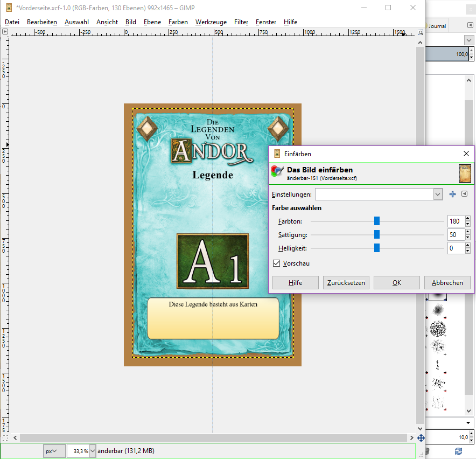Image resolution: width=476 pixels, height=459 pixels.
Task: Increase the Farbton value with the up arrow
Action: 467,219
